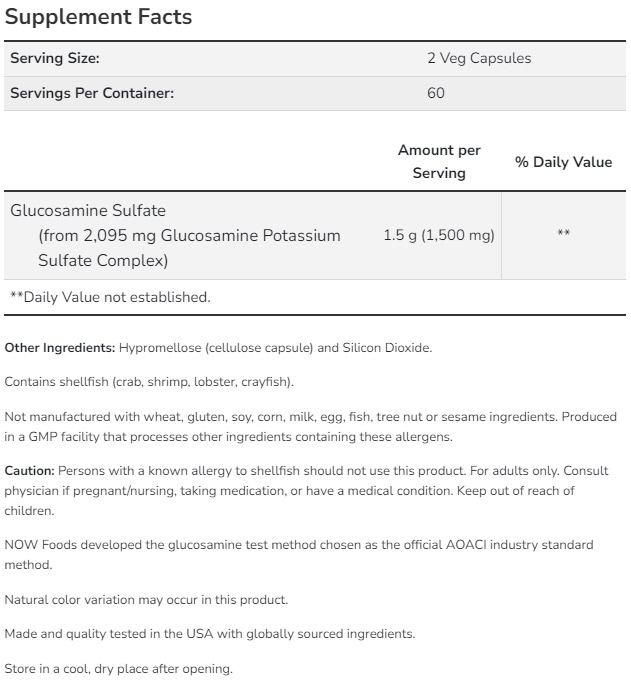Viewport: 631px width, 685px height.
Task: Click the Daily Value not established footnote
Action: coord(110,297)
